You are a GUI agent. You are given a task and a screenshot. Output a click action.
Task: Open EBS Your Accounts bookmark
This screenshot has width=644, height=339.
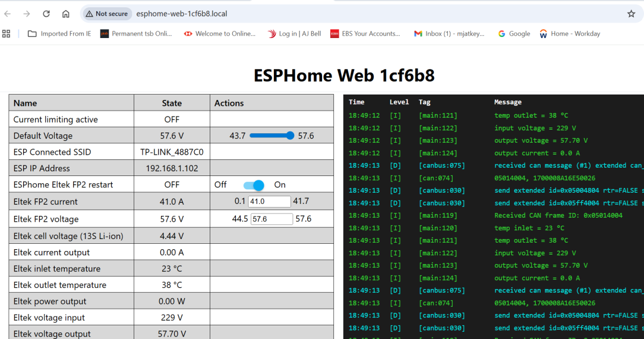click(365, 34)
